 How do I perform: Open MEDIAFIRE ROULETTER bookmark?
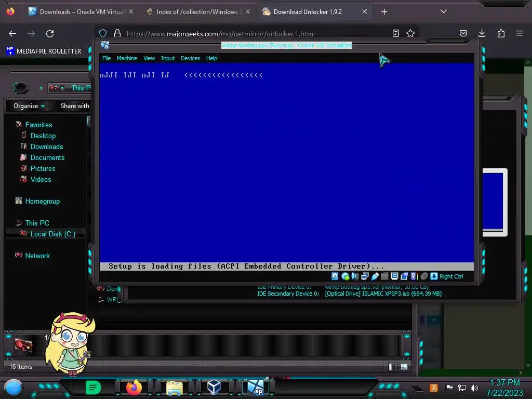(44, 51)
